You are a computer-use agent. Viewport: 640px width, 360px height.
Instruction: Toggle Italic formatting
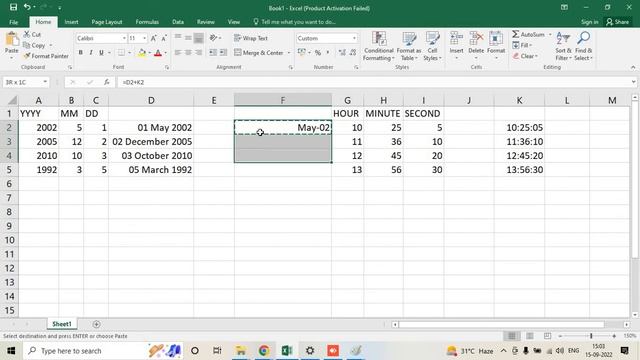click(91, 53)
